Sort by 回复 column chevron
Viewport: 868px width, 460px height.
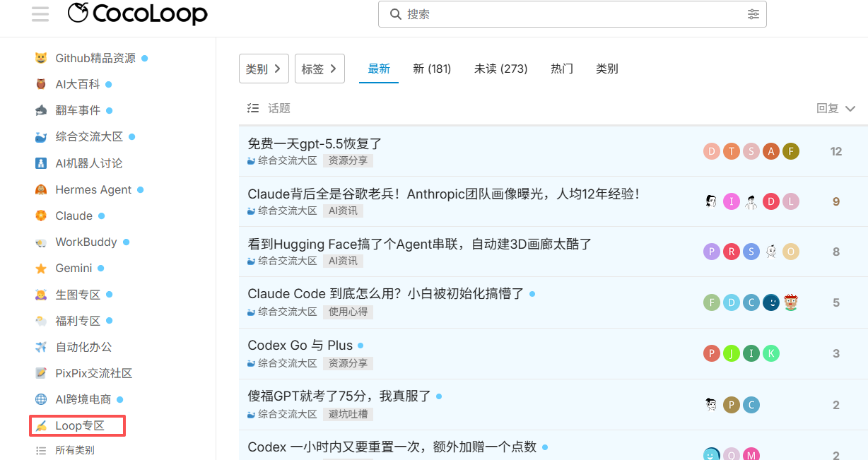click(850, 109)
